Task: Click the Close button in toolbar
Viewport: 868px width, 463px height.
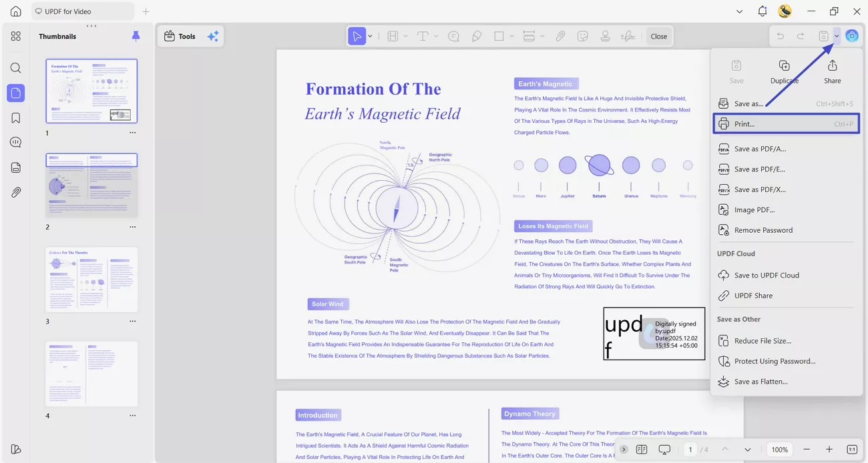Action: [659, 36]
